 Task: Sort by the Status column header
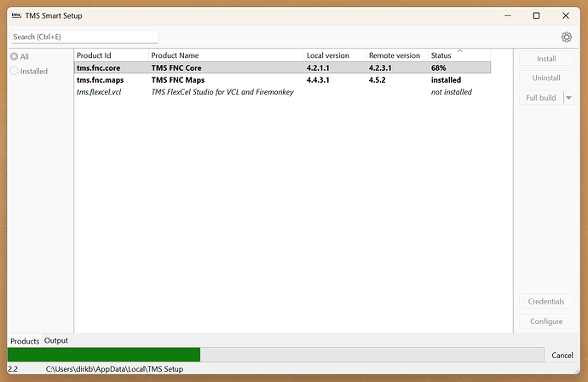(459, 55)
